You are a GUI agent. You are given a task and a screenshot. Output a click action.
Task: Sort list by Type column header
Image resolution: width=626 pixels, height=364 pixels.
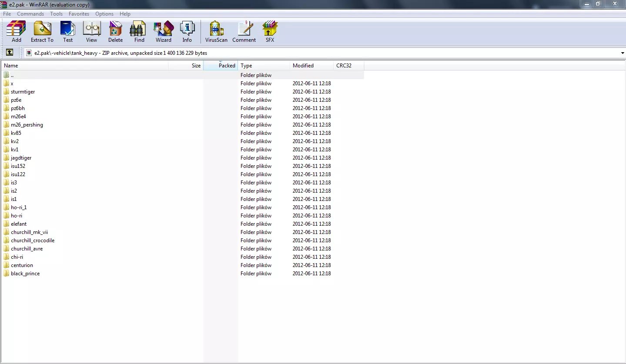(x=264, y=66)
